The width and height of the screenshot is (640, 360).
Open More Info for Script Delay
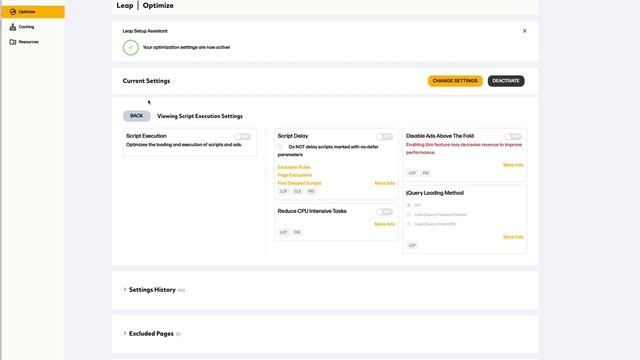384,183
